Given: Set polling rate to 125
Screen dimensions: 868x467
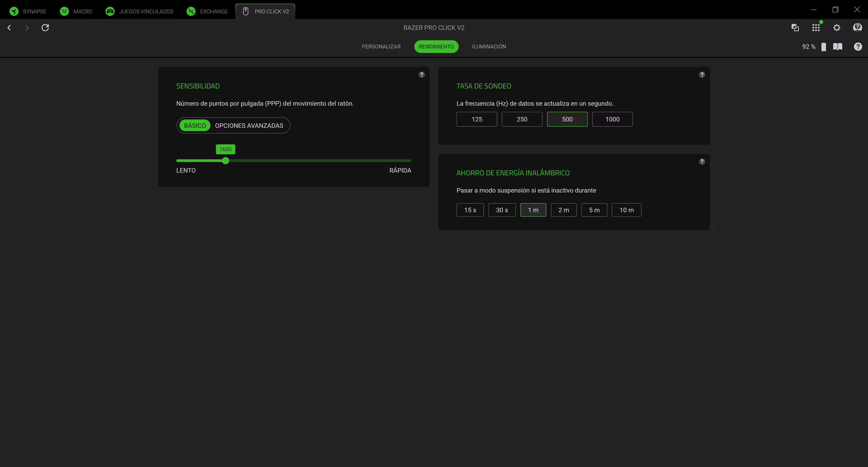Looking at the screenshot, I should click(x=477, y=119).
